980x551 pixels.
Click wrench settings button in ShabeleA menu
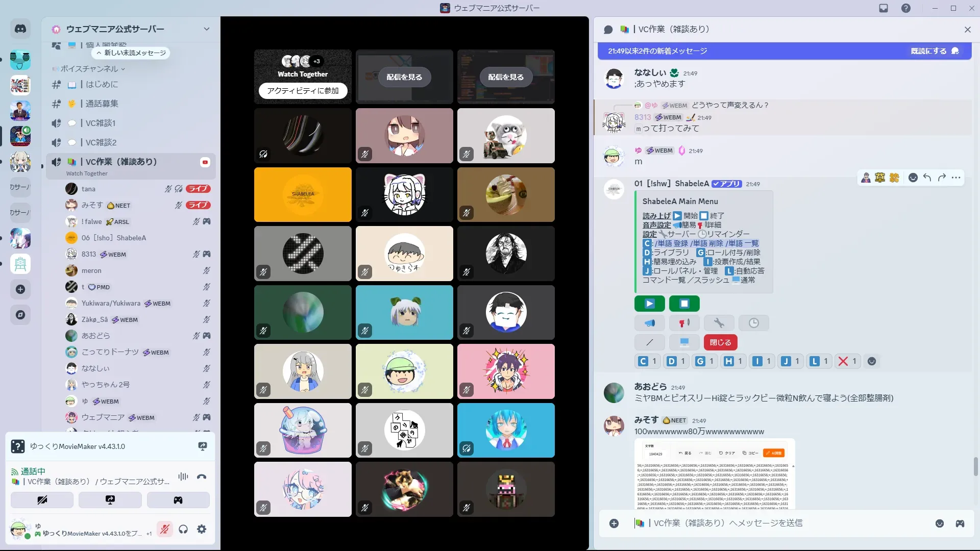click(719, 323)
